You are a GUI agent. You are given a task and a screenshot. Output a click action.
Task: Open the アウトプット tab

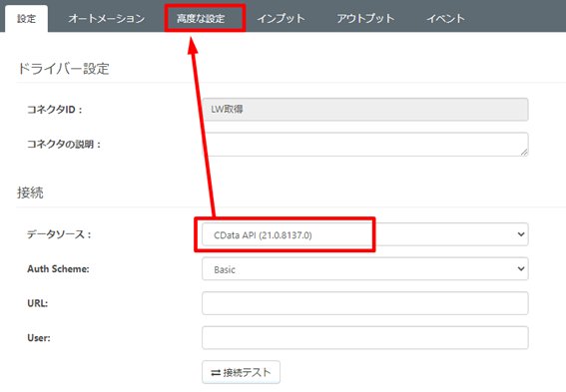[365, 19]
